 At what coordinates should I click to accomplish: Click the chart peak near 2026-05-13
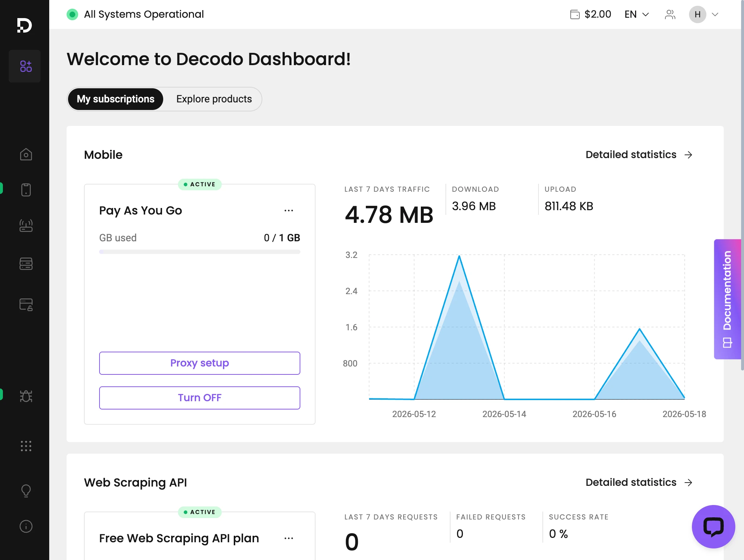459,256
